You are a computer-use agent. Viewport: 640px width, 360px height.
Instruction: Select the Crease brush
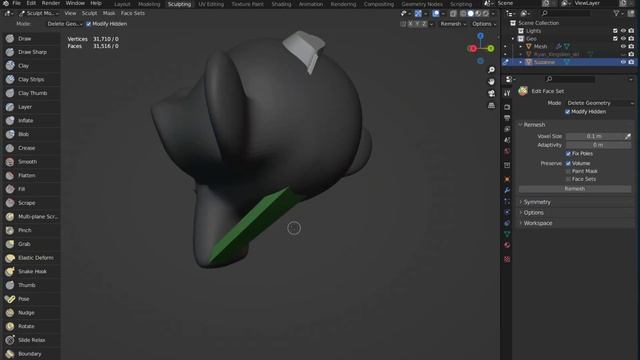tap(32, 148)
